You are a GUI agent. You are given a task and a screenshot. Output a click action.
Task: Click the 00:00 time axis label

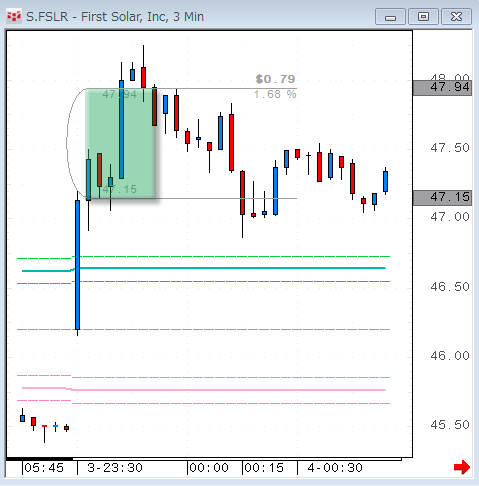209,468
